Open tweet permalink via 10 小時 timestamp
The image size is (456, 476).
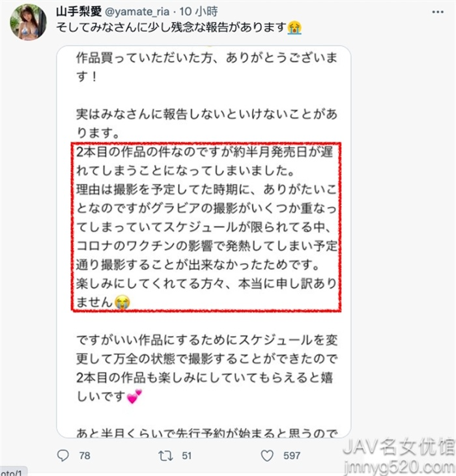pyautogui.click(x=199, y=12)
